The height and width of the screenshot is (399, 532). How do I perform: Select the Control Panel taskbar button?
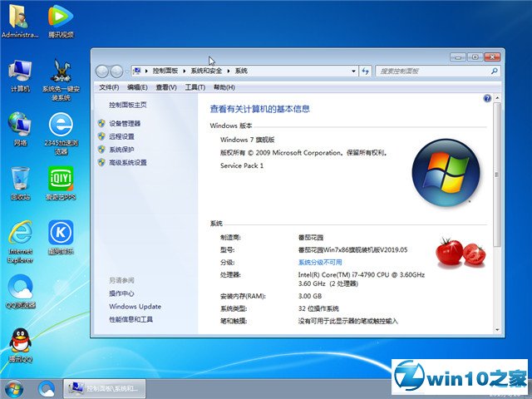(x=105, y=388)
